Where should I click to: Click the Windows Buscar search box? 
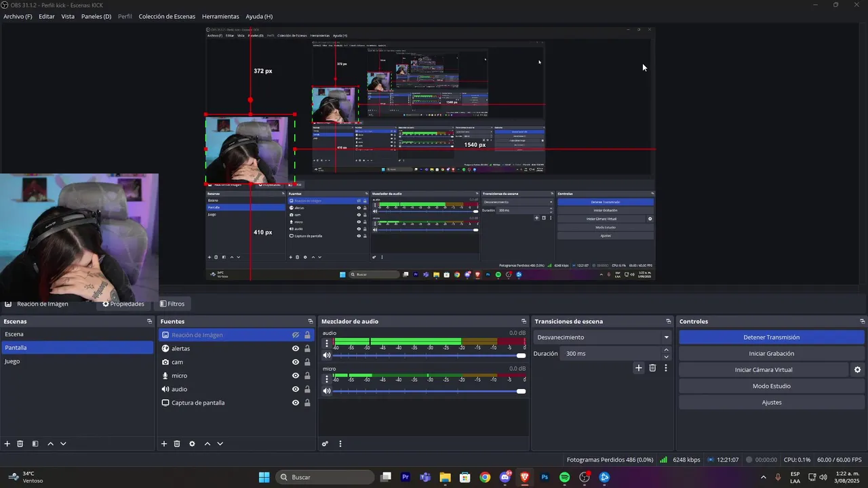[325, 477]
